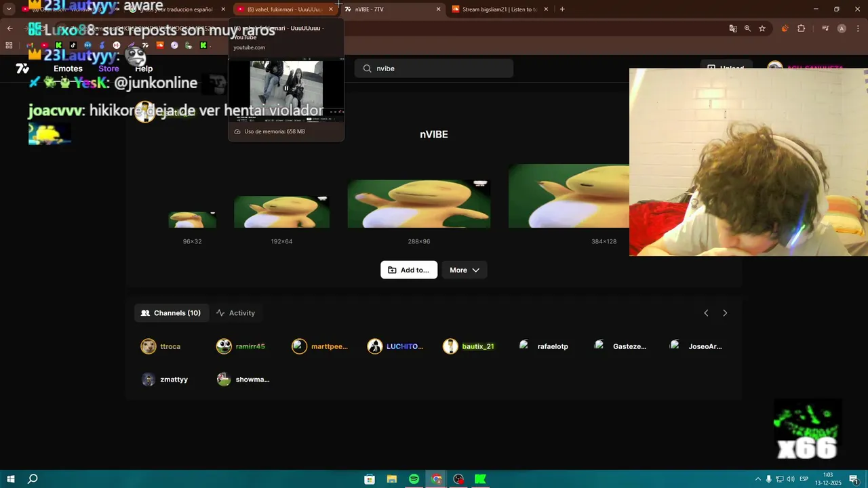Viewport: 868px width, 488px height.
Task: Open Spotify from the taskbar
Action: point(414,479)
